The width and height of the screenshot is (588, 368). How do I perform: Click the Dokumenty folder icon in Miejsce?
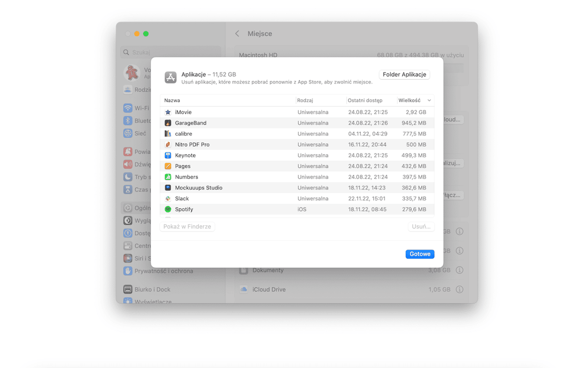click(244, 270)
